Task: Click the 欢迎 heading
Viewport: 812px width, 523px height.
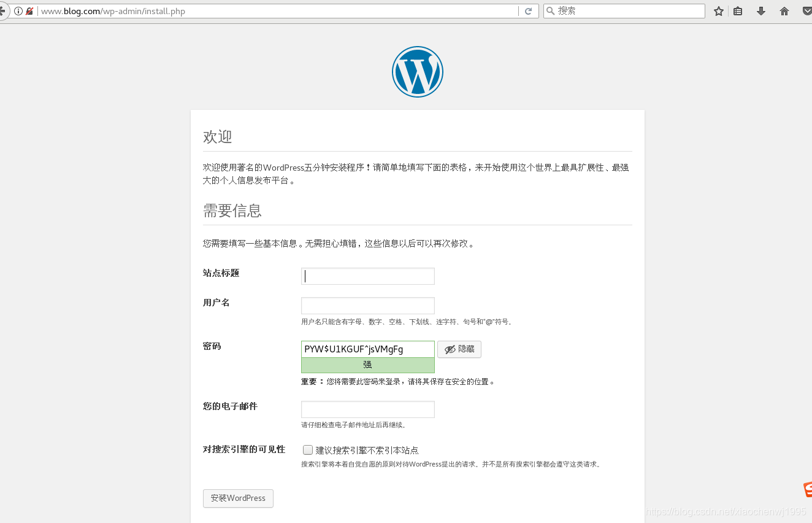Action: point(218,137)
